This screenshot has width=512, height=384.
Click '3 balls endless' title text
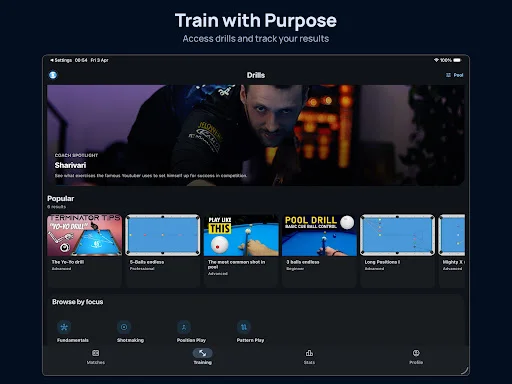[x=303, y=262]
